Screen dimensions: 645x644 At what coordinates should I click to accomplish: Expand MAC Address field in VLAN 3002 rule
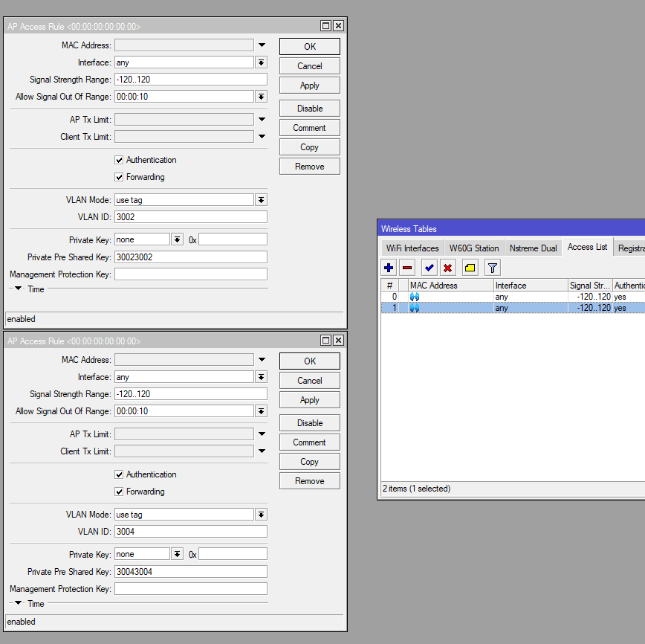click(x=262, y=45)
